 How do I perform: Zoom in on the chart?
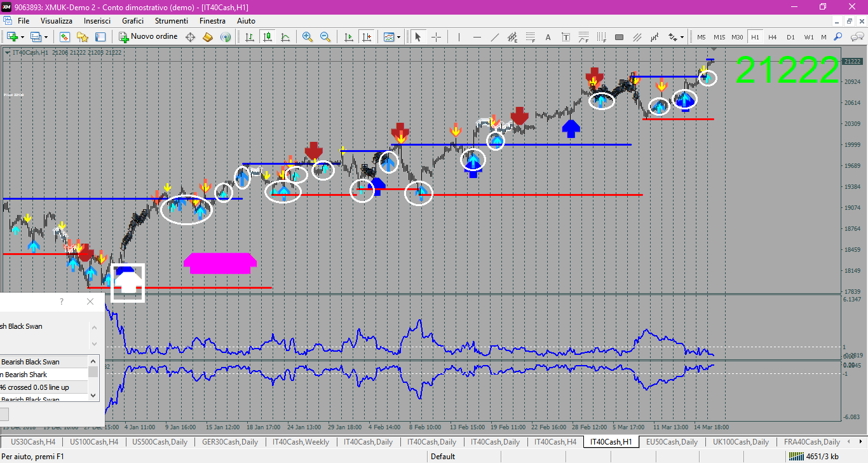click(x=308, y=37)
